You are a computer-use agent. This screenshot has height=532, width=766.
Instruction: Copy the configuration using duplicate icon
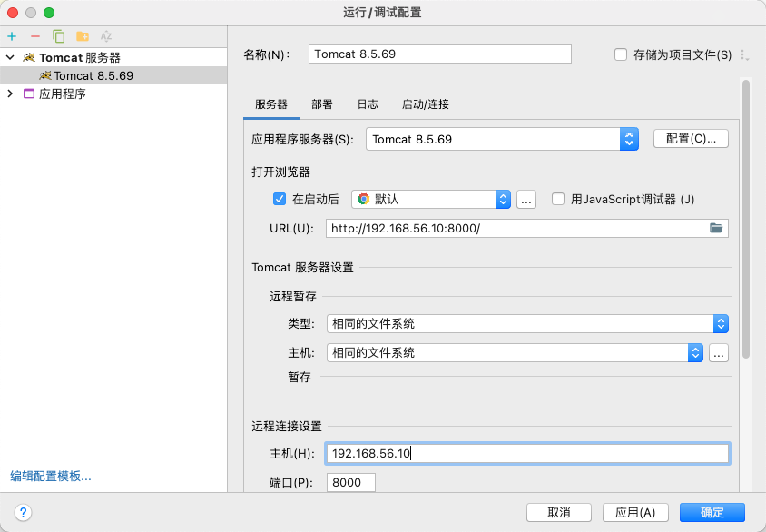[x=59, y=36]
